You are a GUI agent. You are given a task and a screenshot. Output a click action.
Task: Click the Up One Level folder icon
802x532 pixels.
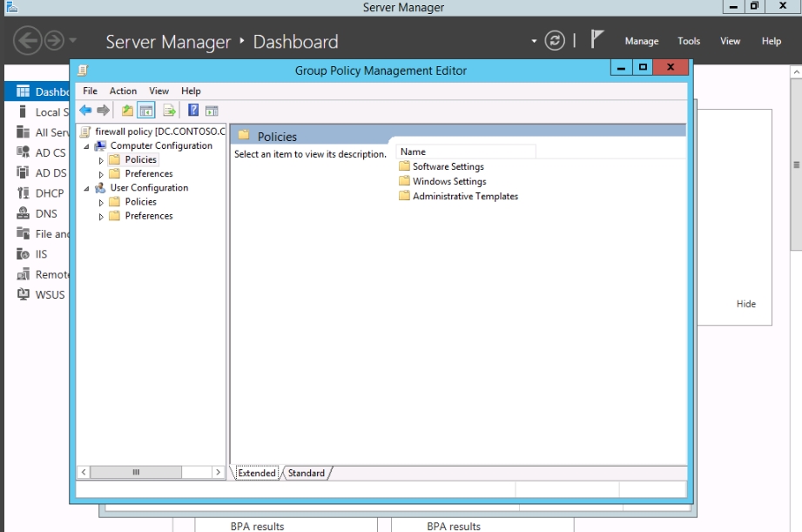(x=127, y=111)
